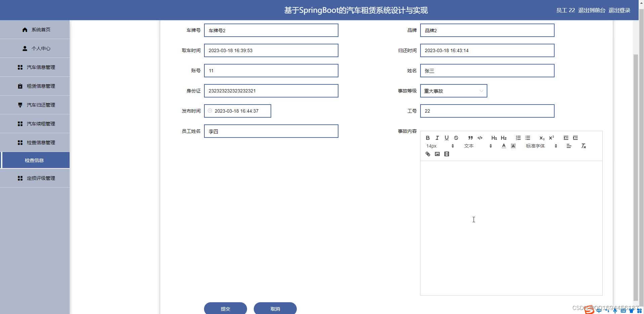The image size is (644, 314).
Task: Expand 汽车信息管理 sidebar menu
Action: pyautogui.click(x=35, y=67)
